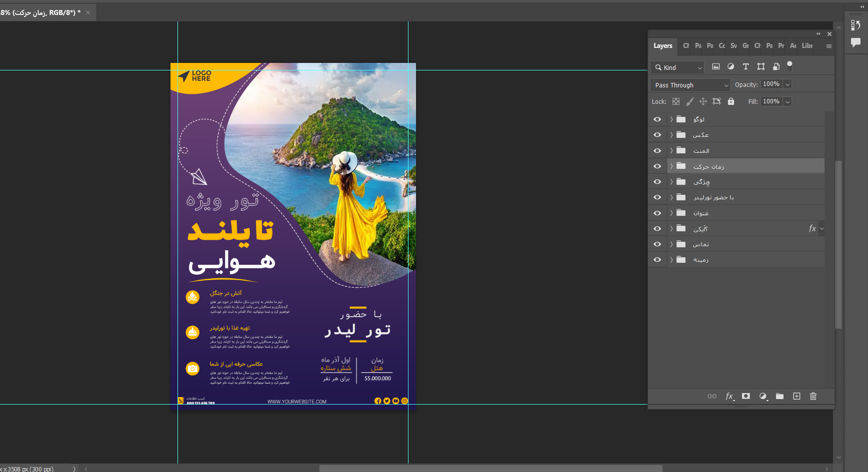Click the Delete layer trash icon
Viewport: 868px width, 472px height.
(x=813, y=396)
